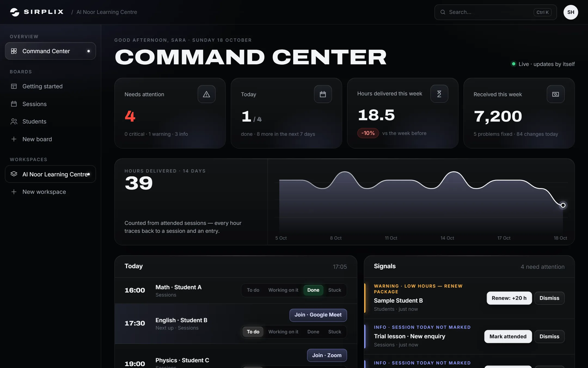Join Google Meet for English Student B

pos(318,315)
